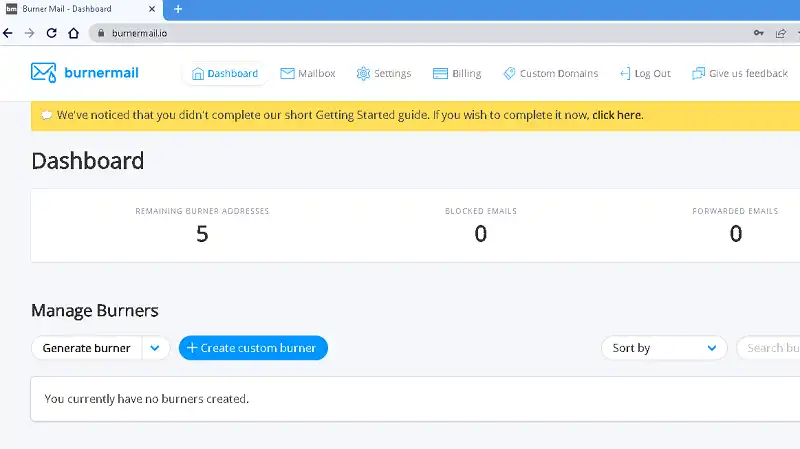Go to the Mailbox page
The image size is (800, 449).
pyautogui.click(x=308, y=73)
